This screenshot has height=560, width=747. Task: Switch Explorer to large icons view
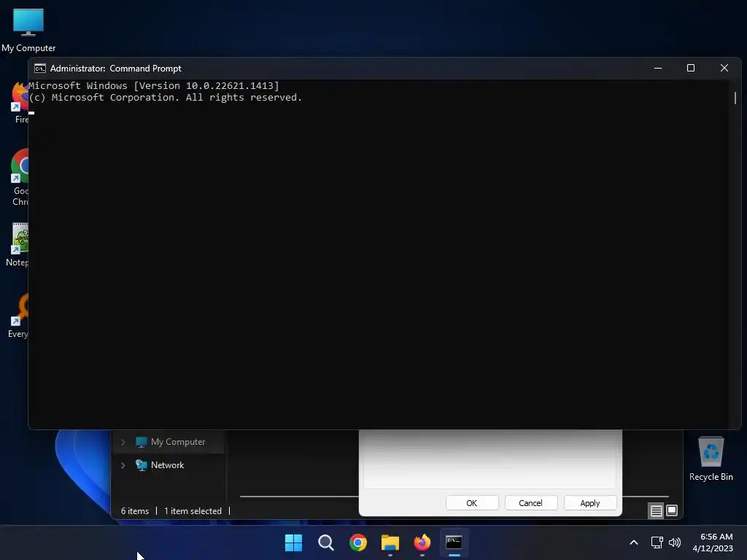coord(672,511)
